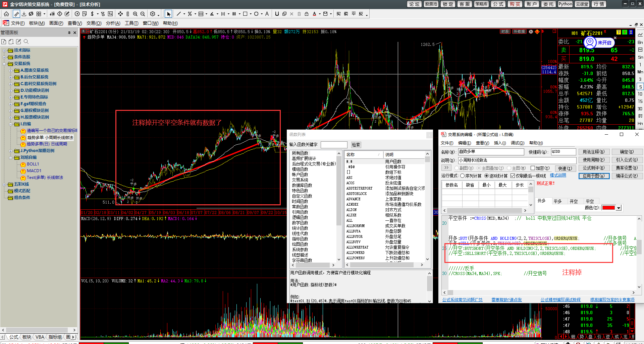The width and height of the screenshot is (644, 344).
Task: Pin the 管理面板 panel
Action: pyautogui.click(x=69, y=32)
